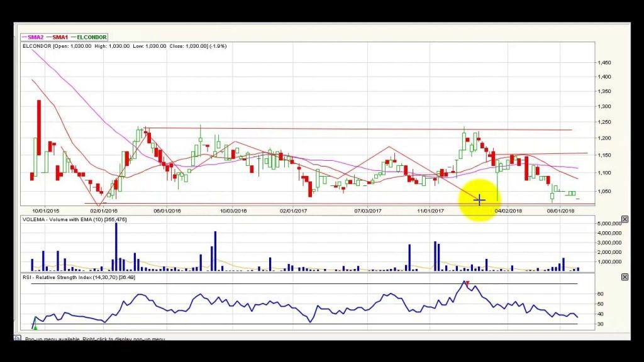
Task: Click the 04/02/2018 date axis label
Action: pos(508,211)
